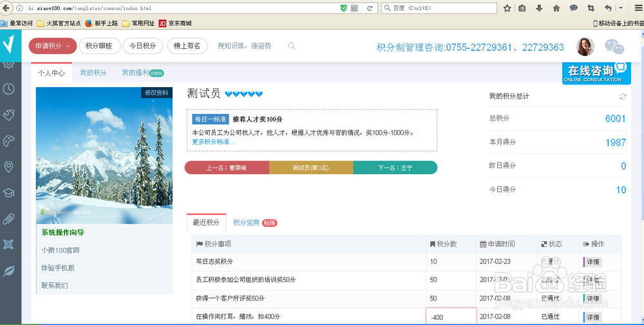The height and width of the screenshot is (325, 644).
Task: Click the 本月得分 value 1987
Action: (x=615, y=143)
